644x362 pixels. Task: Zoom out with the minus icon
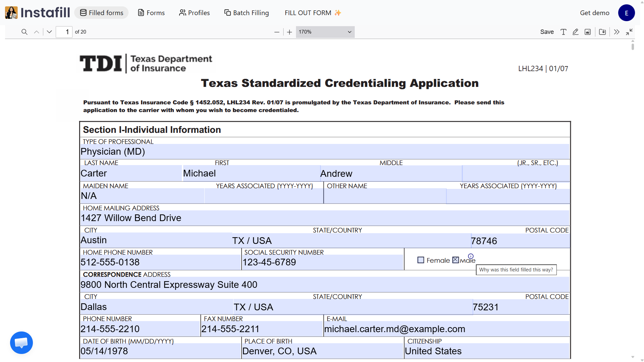click(277, 32)
